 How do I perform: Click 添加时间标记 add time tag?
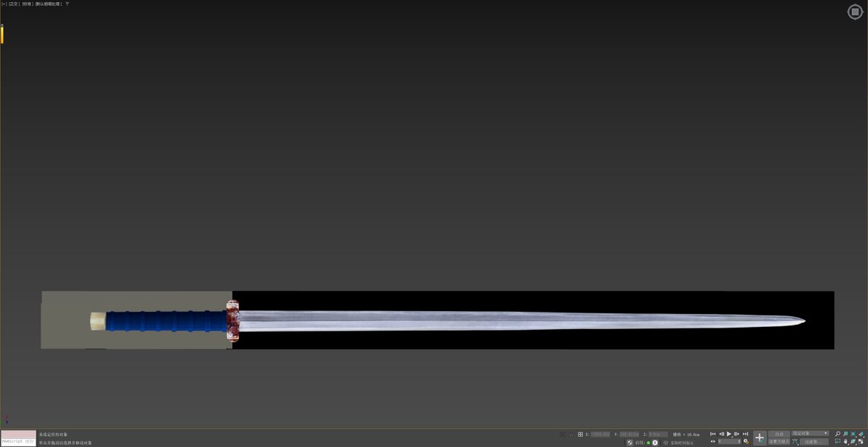coord(682,443)
